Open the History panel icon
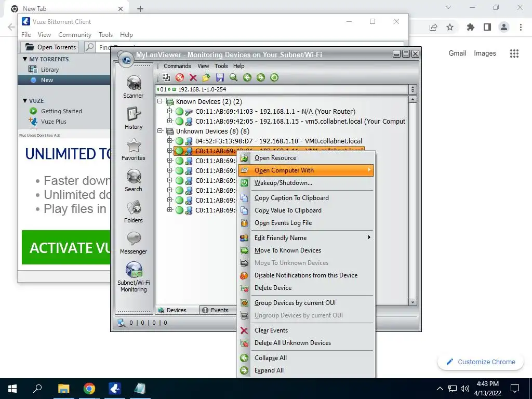The height and width of the screenshot is (399, 532). pos(134,118)
